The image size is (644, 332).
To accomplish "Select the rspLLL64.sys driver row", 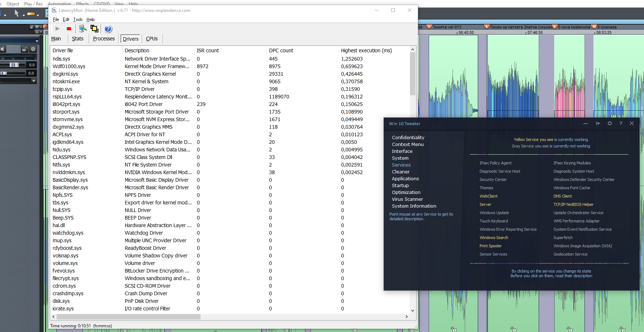I will point(230,97).
